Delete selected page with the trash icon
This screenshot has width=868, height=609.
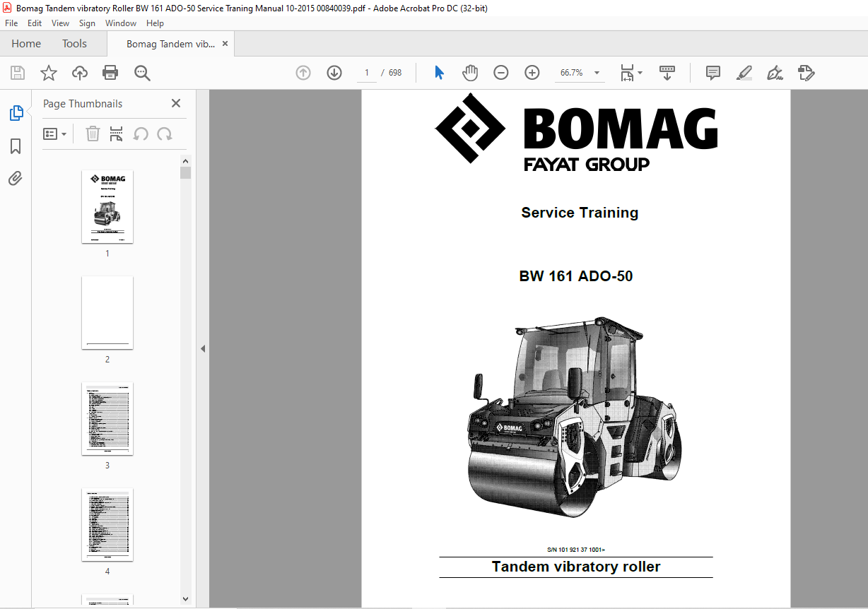[x=93, y=134]
